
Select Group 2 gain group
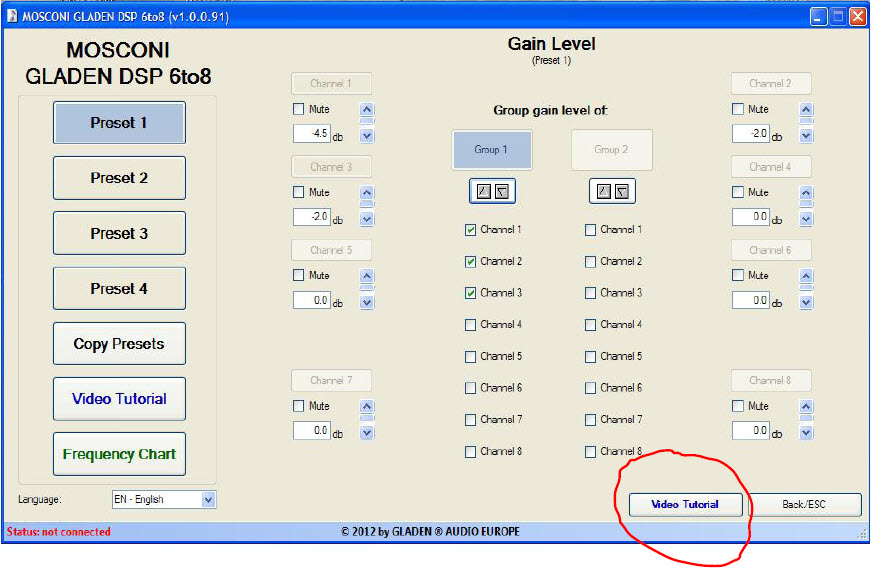coord(612,150)
